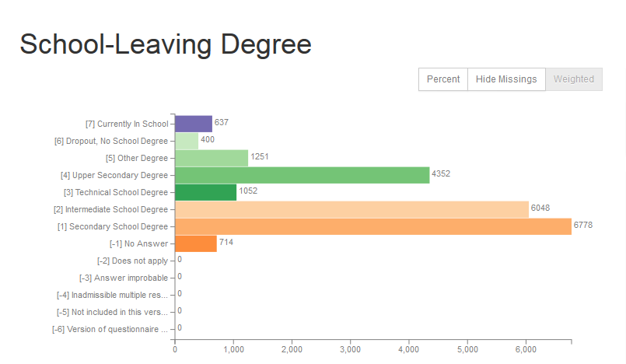Click the Intermediate School Degree bar
The width and height of the screenshot is (626, 364).
coord(351,209)
